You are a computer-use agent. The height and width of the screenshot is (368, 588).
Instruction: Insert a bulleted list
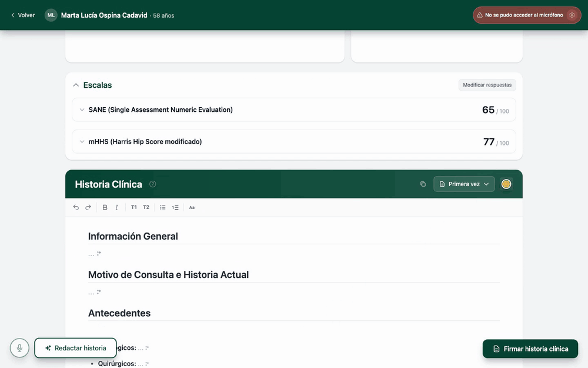(163, 207)
